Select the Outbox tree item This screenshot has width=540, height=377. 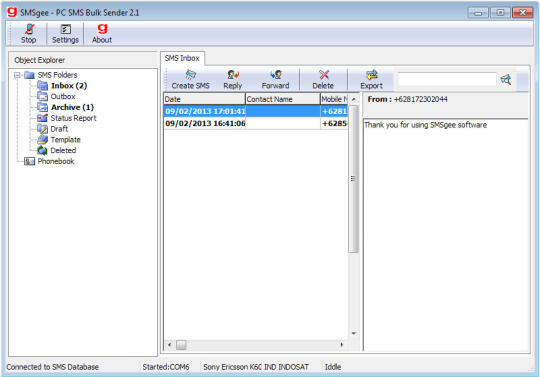[63, 96]
